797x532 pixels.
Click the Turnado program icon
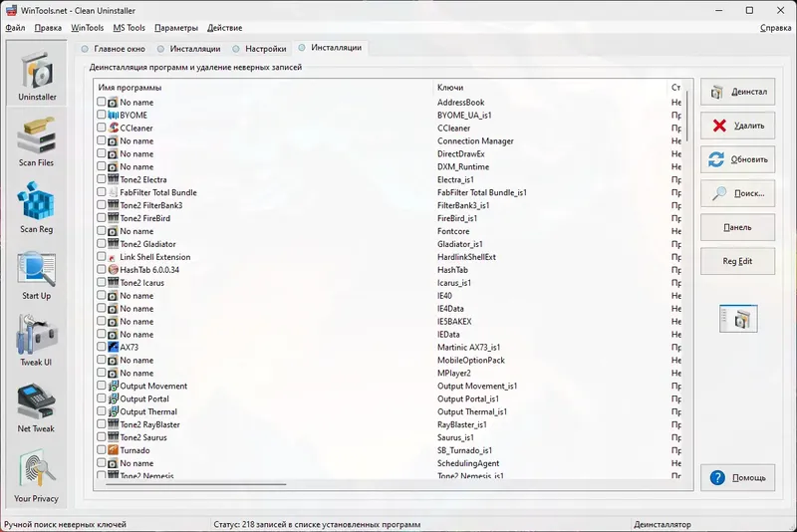114,449
